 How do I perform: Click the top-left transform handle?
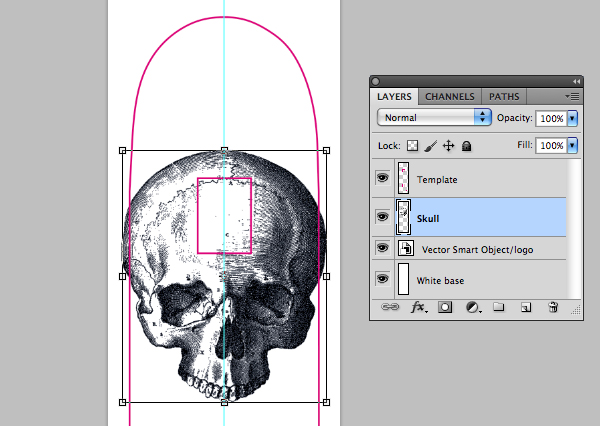coord(122,151)
